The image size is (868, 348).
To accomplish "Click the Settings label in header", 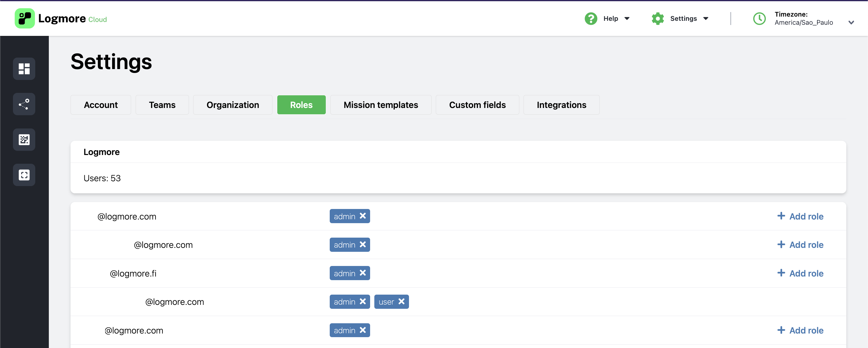I will coord(683,19).
